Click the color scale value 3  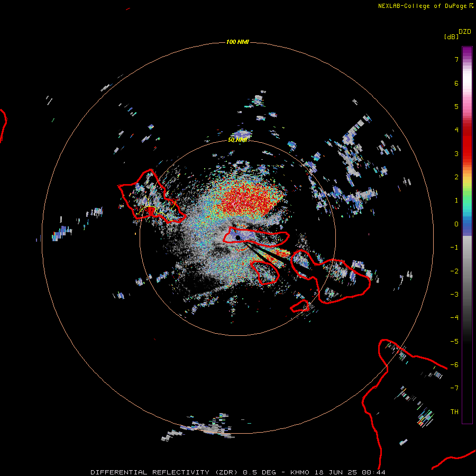(456, 153)
